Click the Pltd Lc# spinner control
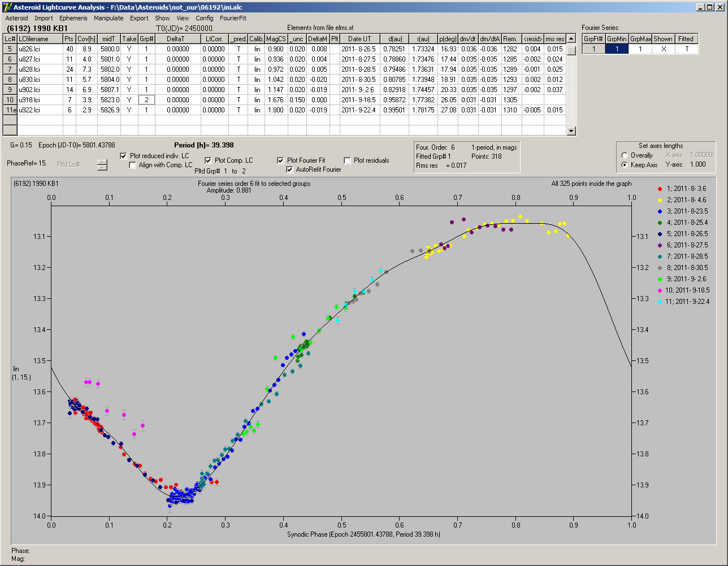 pyautogui.click(x=102, y=164)
